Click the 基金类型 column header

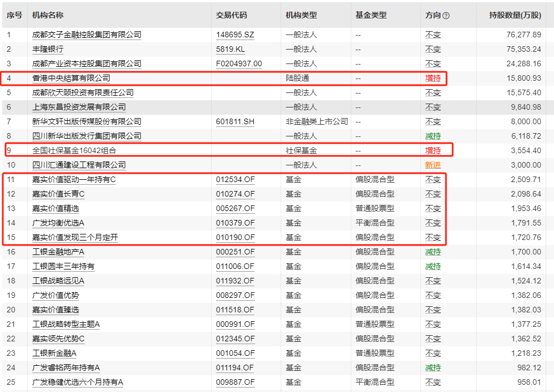371,15
